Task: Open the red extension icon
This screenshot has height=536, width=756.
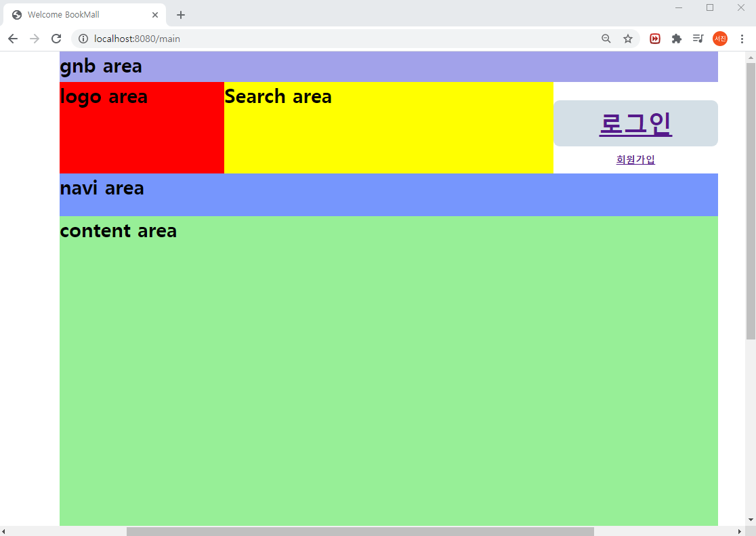Action: (x=655, y=39)
